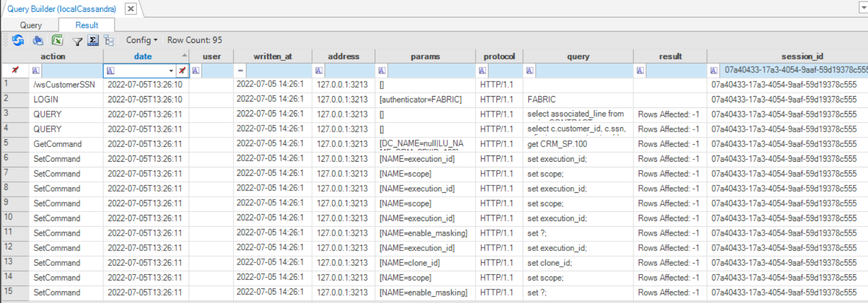The width and height of the screenshot is (868, 303).
Task: Close the Query Builder tab
Action: pyautogui.click(x=130, y=9)
